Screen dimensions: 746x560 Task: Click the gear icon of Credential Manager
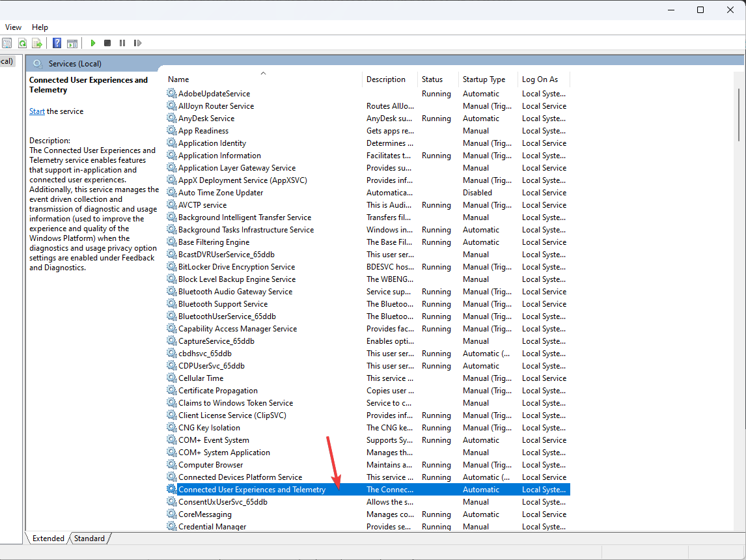(x=172, y=526)
